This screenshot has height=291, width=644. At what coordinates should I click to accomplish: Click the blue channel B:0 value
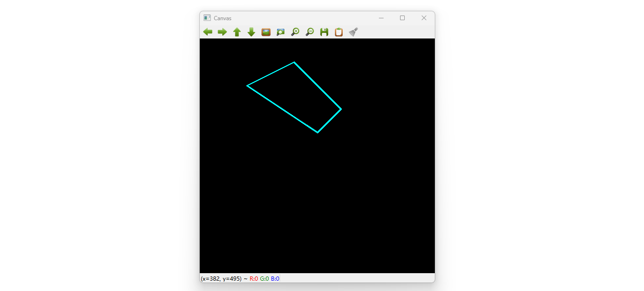tap(275, 278)
